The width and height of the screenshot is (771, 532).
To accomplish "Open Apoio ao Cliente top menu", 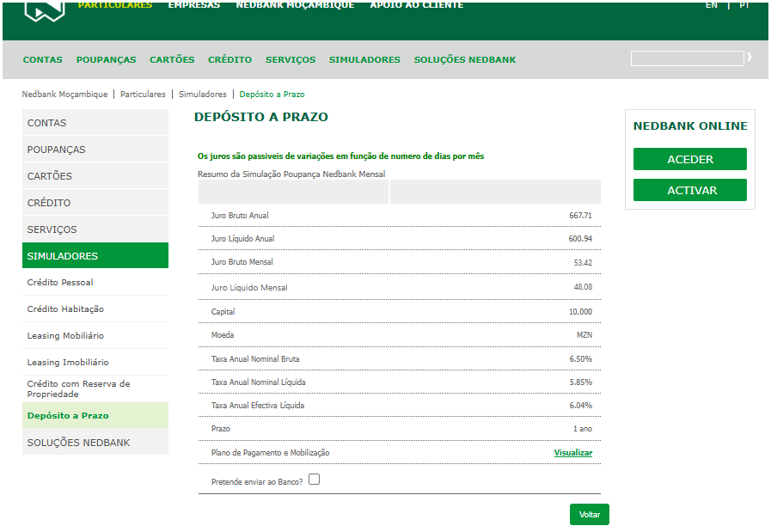I will tap(417, 5).
